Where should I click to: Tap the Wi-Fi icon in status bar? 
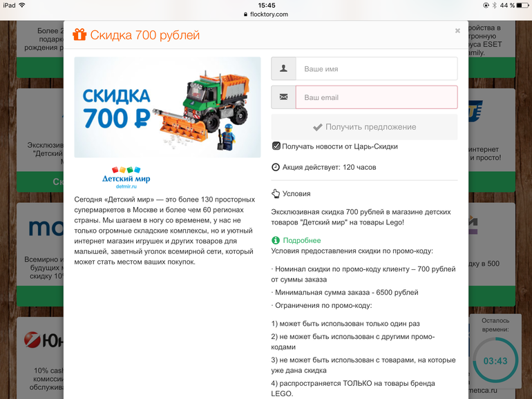pyautogui.click(x=22, y=5)
